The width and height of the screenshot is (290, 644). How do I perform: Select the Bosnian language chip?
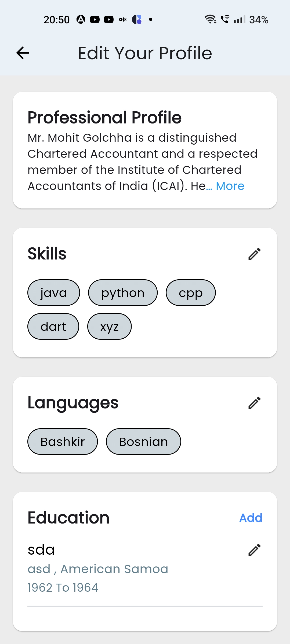[143, 441]
